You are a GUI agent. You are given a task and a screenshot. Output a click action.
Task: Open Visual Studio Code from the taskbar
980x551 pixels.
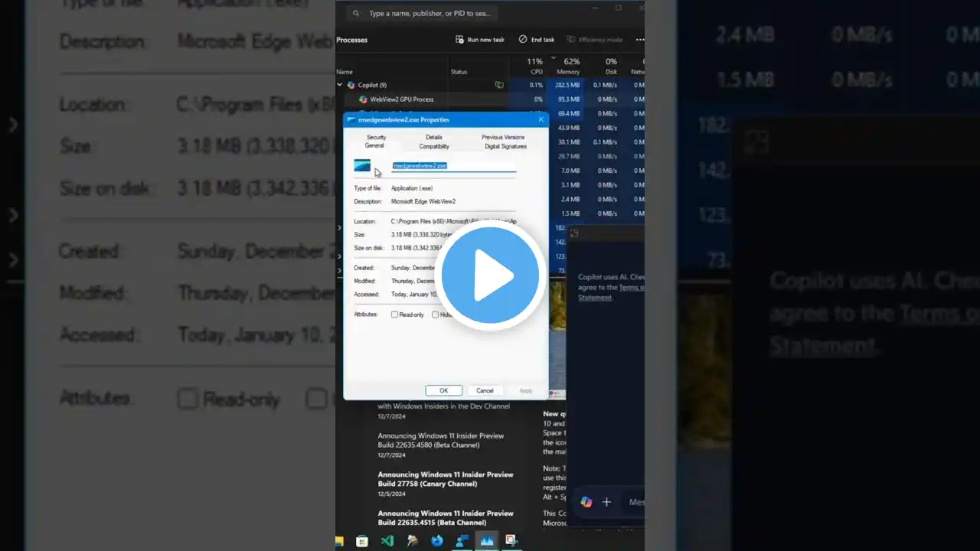click(387, 541)
